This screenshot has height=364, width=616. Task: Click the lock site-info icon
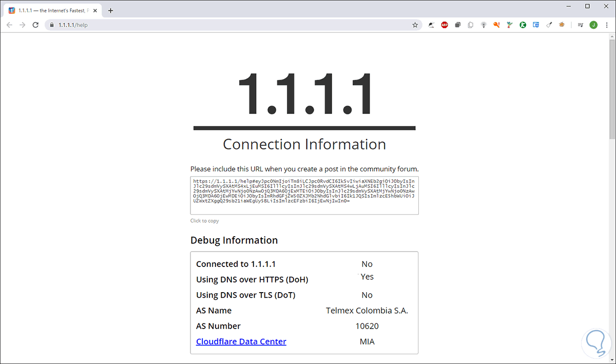point(51,25)
